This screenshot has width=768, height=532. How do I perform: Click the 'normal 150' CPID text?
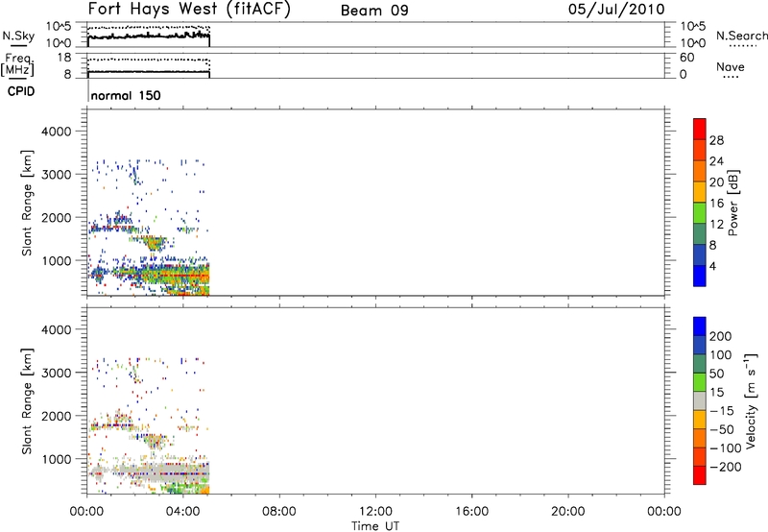126,95
